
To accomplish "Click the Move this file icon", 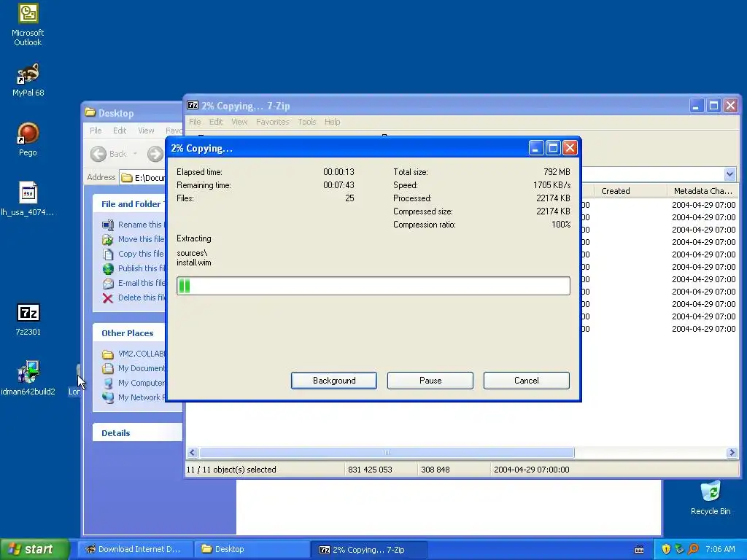I will tap(108, 239).
